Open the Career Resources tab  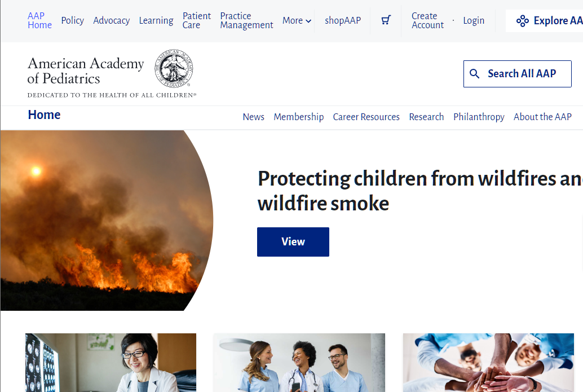click(x=366, y=117)
